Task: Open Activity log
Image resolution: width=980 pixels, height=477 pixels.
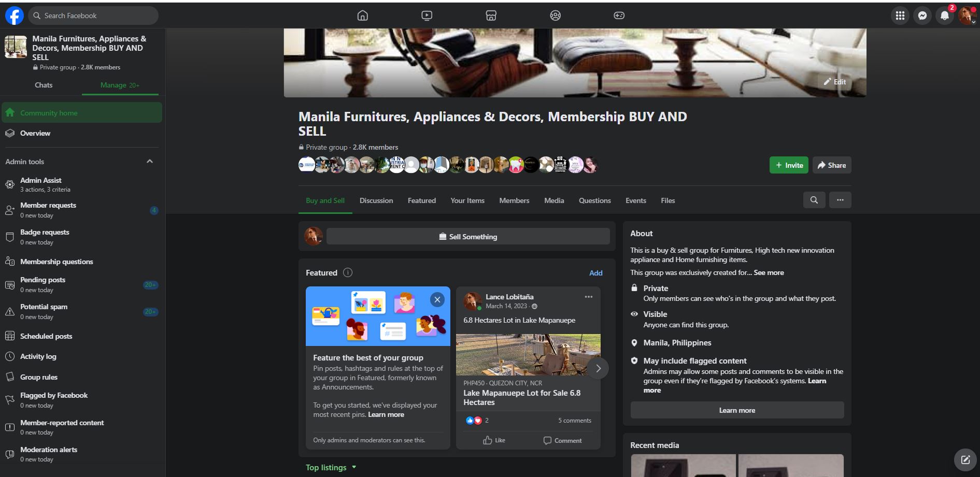Action: [x=82, y=356]
